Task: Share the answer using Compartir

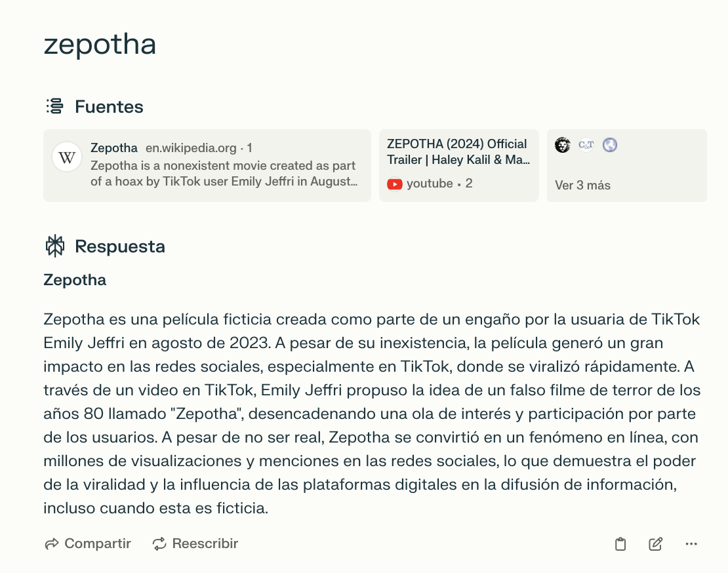Action: pyautogui.click(x=96, y=543)
